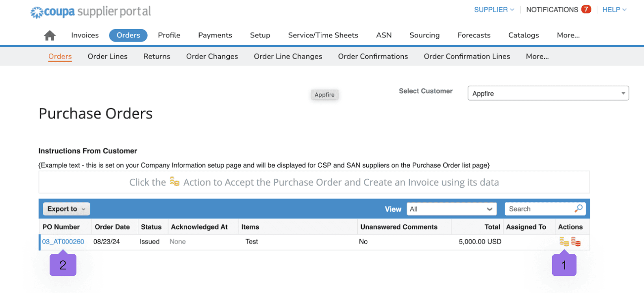
Task: Open the ASN menu
Action: [384, 35]
